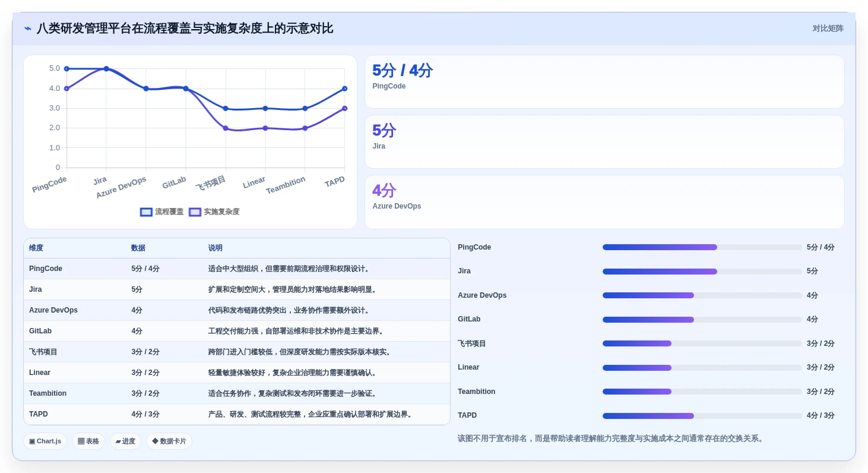The height and width of the screenshot is (473, 868).
Task: Select the 数据卡片 chip
Action: [x=169, y=442]
